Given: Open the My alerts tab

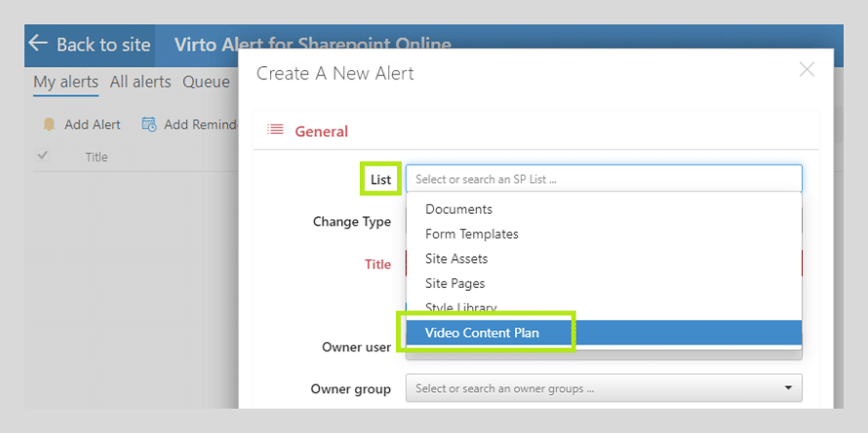Looking at the screenshot, I should coord(66,82).
